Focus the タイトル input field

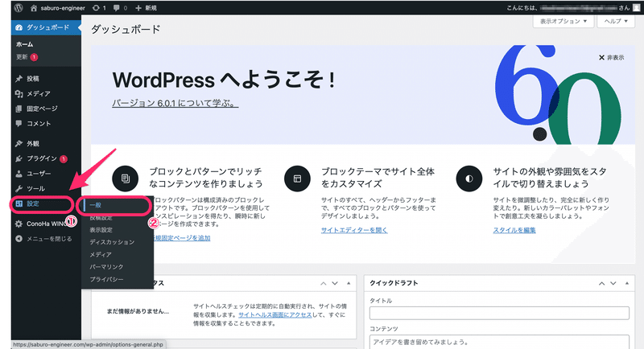(x=499, y=313)
